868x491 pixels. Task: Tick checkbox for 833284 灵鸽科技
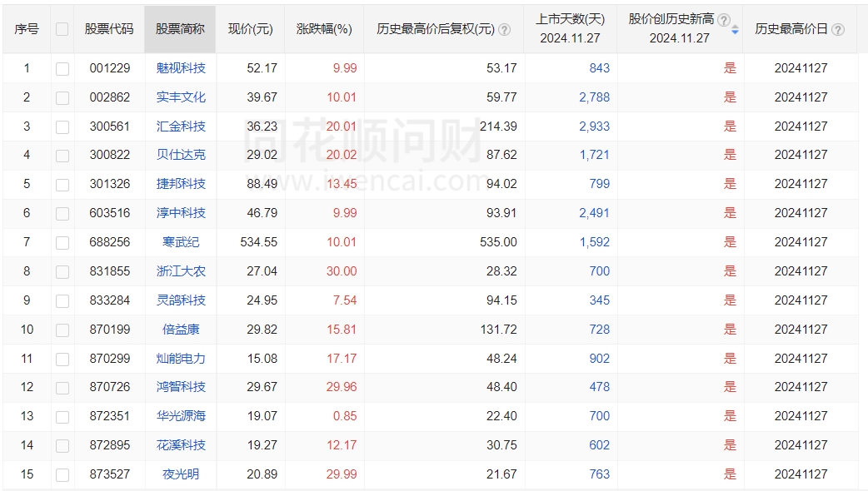point(62,300)
